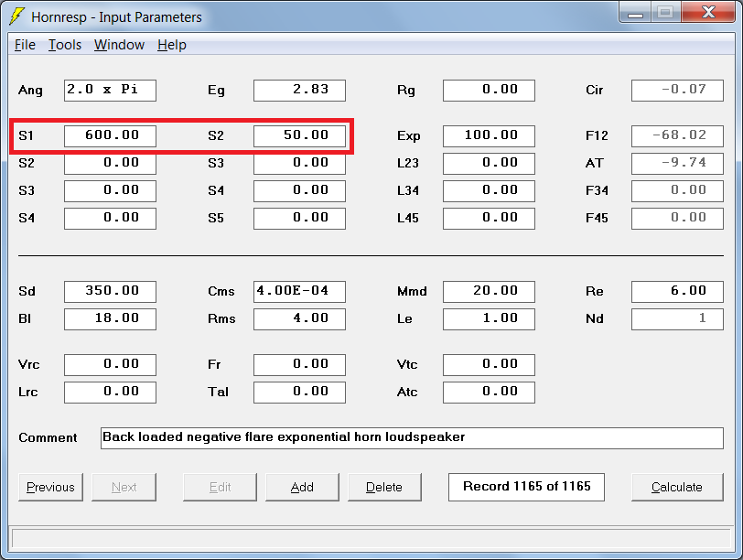Click the Rms field showing 4.00
The width and height of the screenshot is (743, 560).
click(299, 318)
